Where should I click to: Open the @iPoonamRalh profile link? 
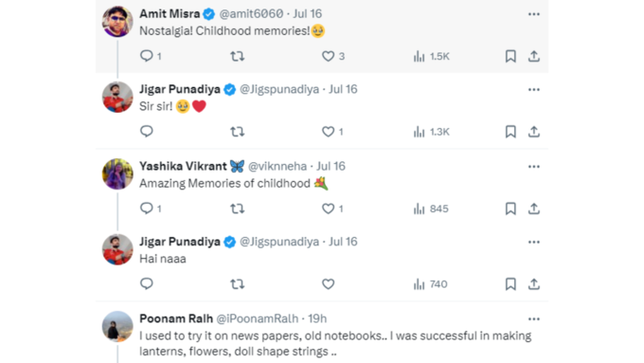(258, 318)
